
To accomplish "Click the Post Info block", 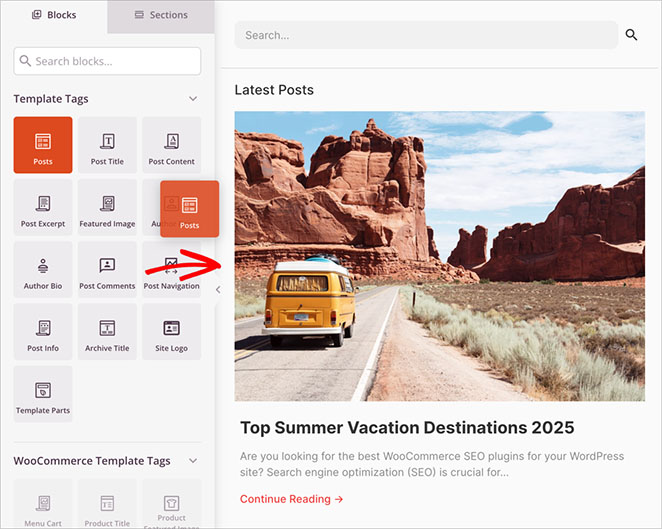I will pos(43,332).
